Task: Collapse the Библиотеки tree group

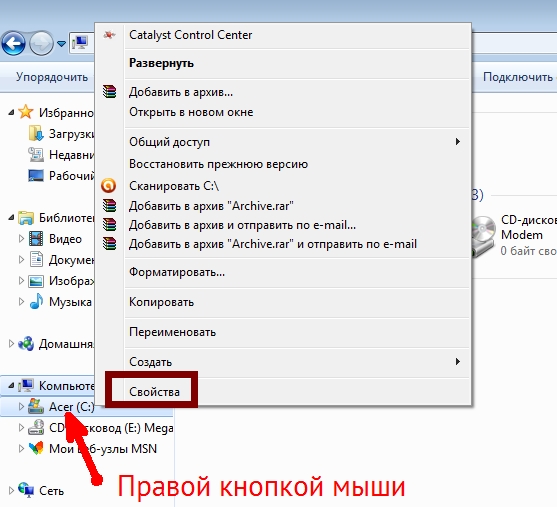Action: [x=11, y=217]
